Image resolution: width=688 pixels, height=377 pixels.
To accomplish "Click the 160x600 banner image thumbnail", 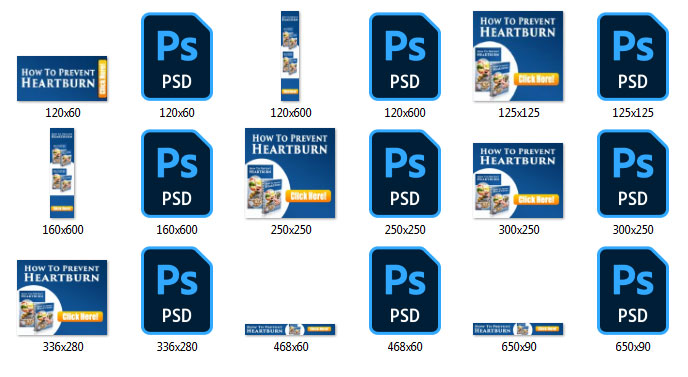I will (x=62, y=173).
